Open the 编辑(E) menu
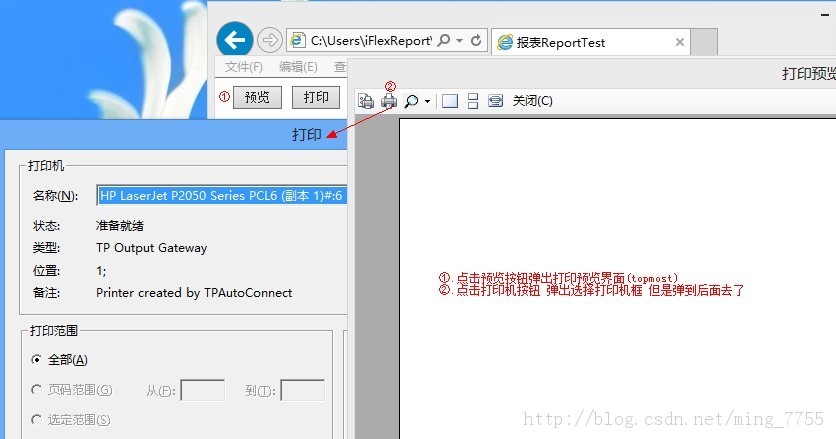 298,67
